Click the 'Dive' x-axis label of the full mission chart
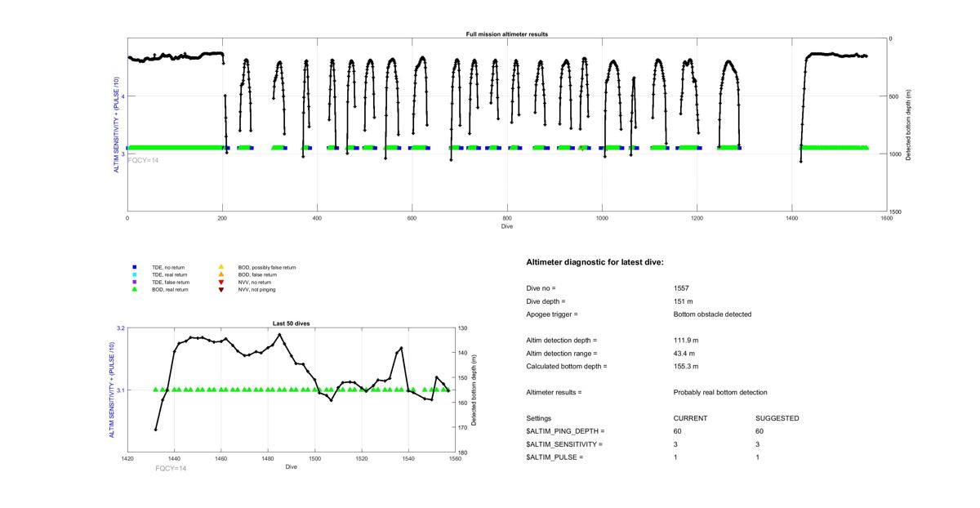Screen dimensions: 980x508 click(506, 225)
